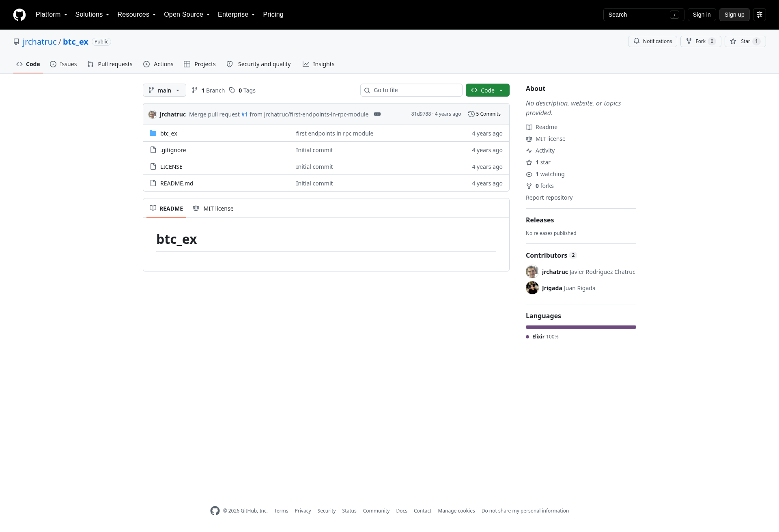
Task: Click the branch icon next to 1 Branch
Action: (195, 90)
